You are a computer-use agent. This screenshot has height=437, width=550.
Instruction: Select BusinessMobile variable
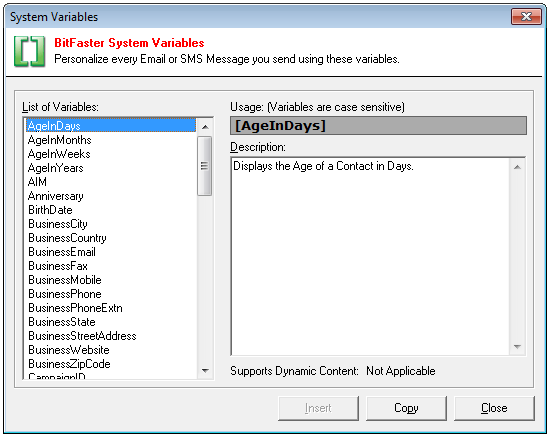coord(111,280)
